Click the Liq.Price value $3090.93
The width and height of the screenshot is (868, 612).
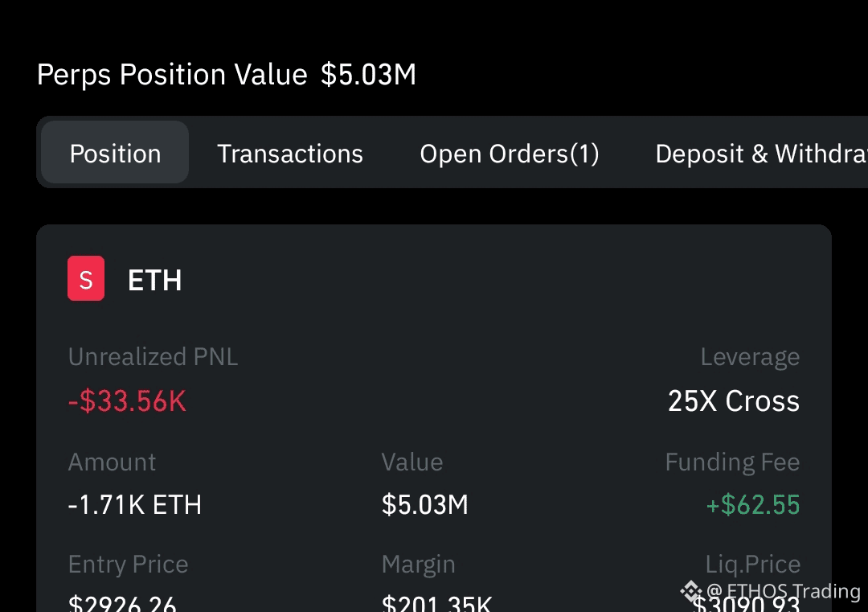click(753, 603)
